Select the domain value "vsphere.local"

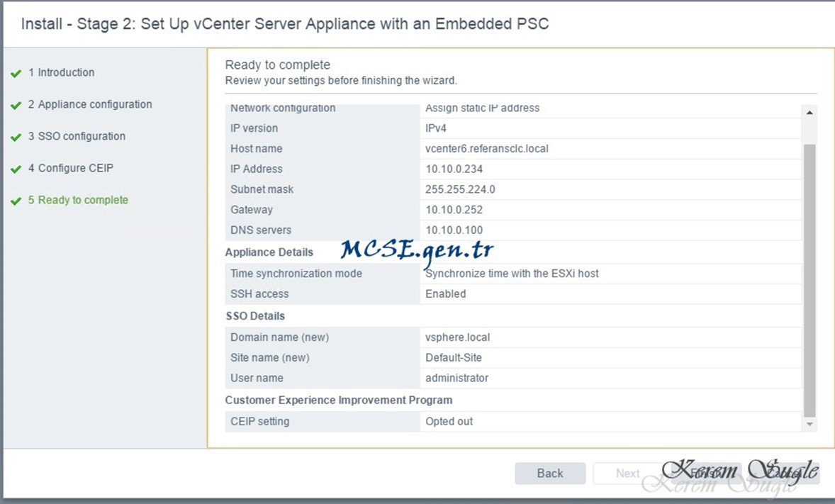[457, 337]
